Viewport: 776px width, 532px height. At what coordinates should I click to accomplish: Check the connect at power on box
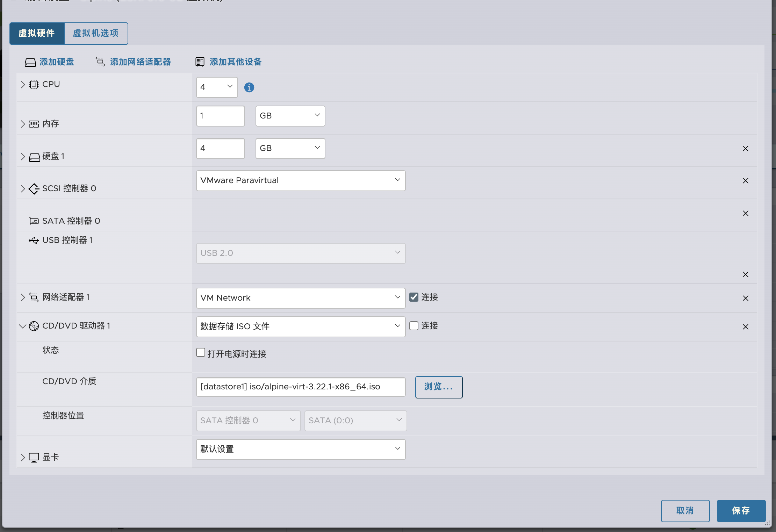(201, 352)
